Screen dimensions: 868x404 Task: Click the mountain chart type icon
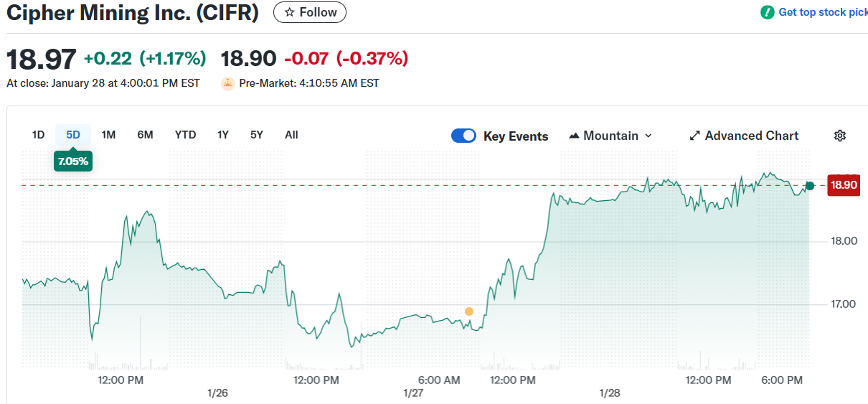click(x=574, y=136)
